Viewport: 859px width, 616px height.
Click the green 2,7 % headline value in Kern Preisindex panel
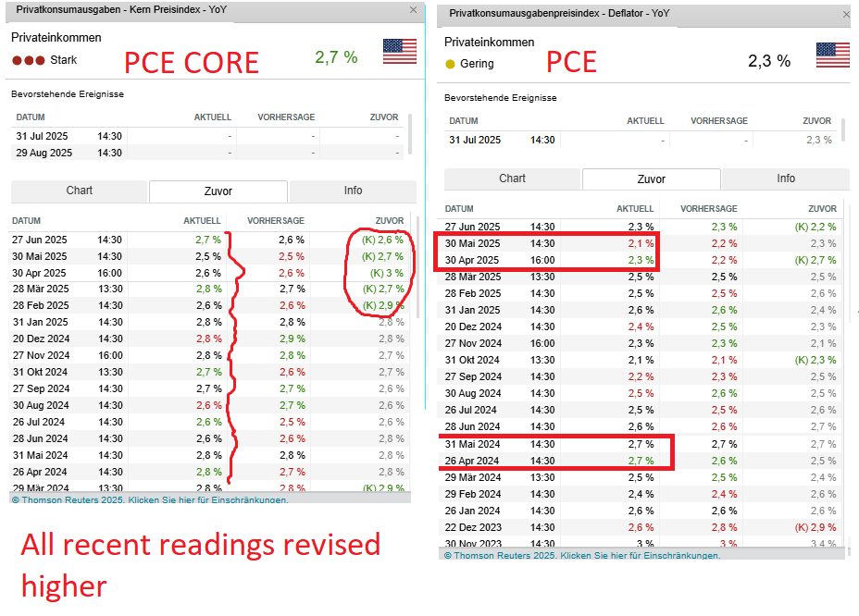pos(336,57)
